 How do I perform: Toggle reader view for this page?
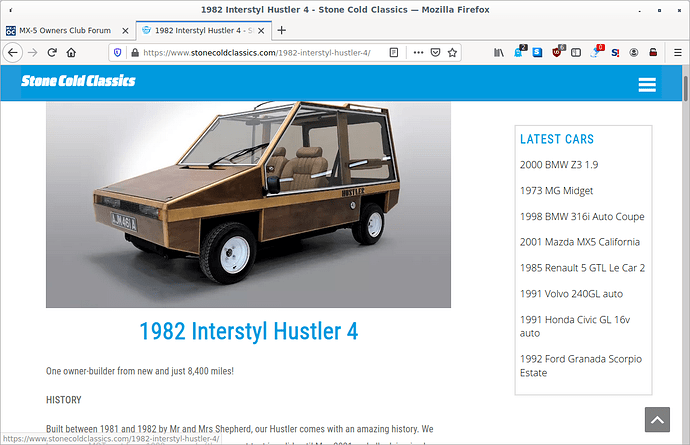395,52
